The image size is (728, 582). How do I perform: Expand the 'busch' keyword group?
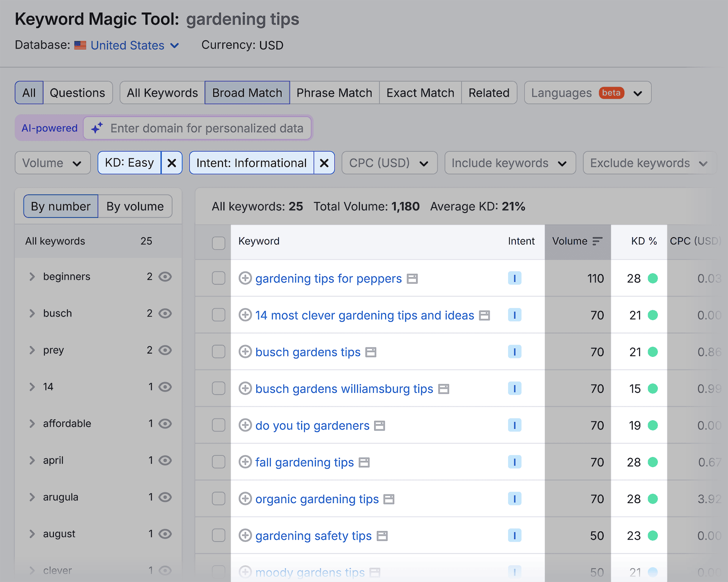pos(32,313)
